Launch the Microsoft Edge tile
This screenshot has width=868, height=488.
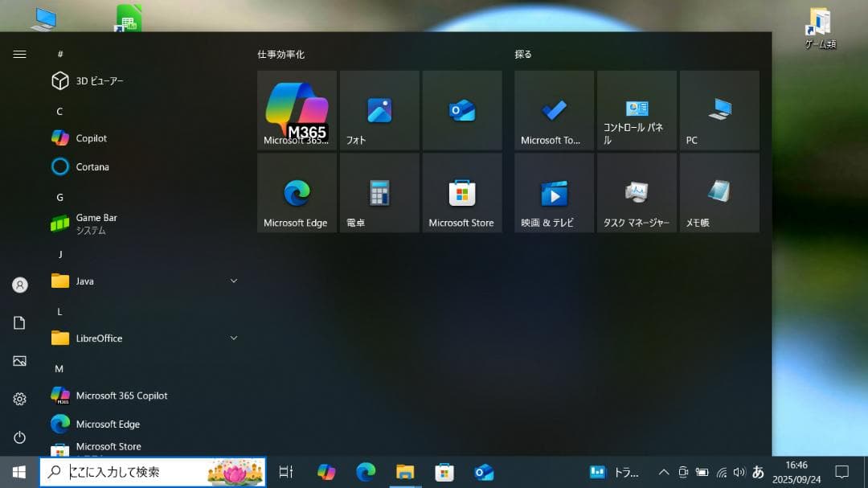click(x=297, y=193)
